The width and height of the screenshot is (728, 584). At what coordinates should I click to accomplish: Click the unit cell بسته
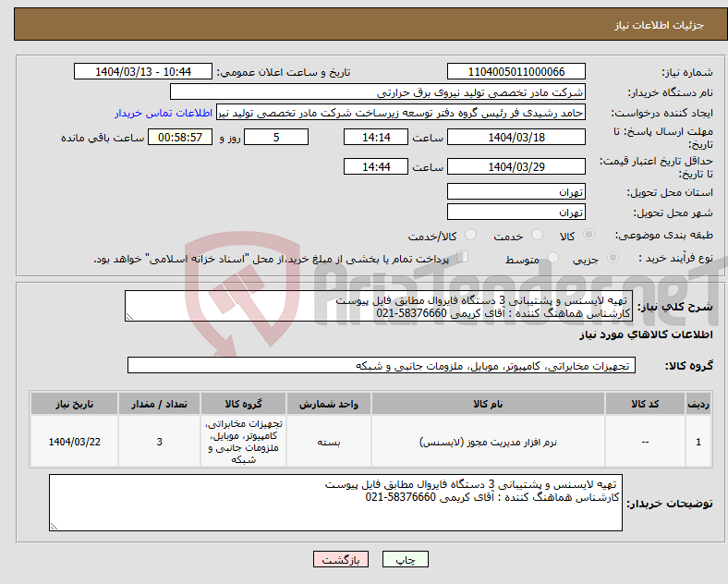(329, 442)
